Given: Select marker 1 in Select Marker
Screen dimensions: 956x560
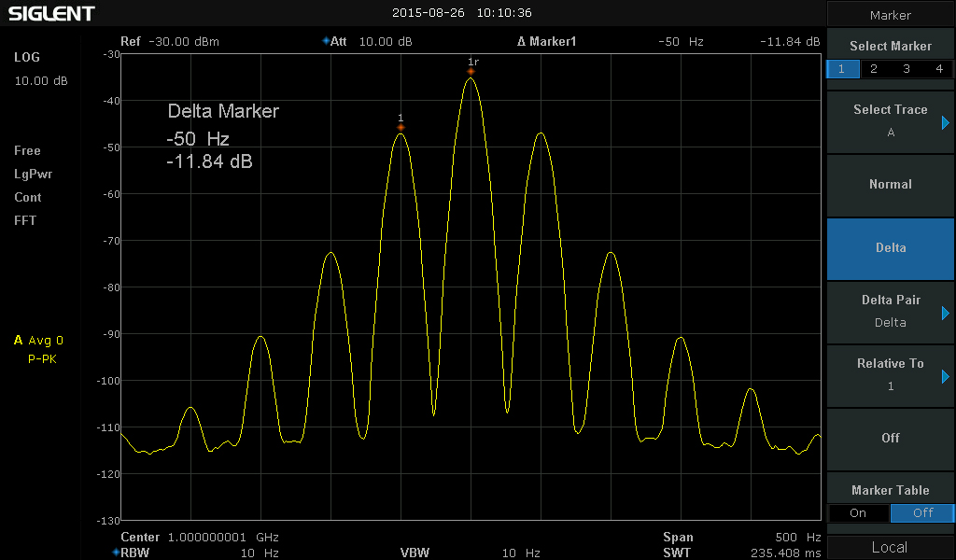Looking at the screenshot, I should pyautogui.click(x=842, y=69).
